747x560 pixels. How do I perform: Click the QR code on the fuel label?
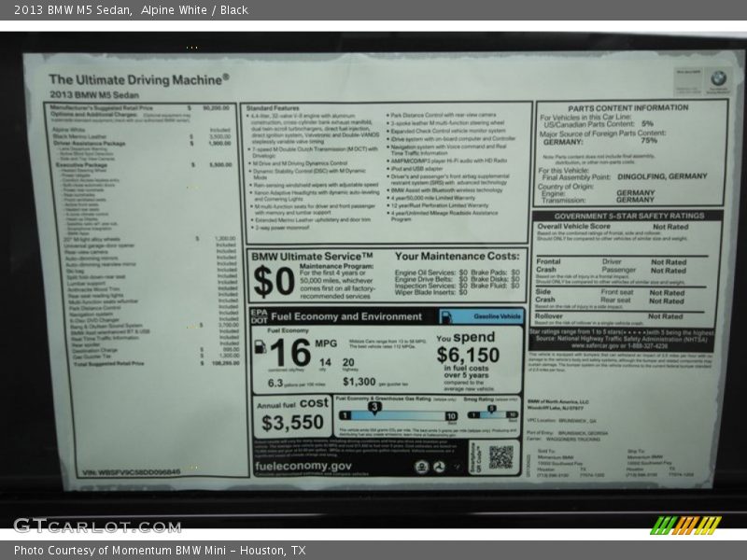coord(500,457)
